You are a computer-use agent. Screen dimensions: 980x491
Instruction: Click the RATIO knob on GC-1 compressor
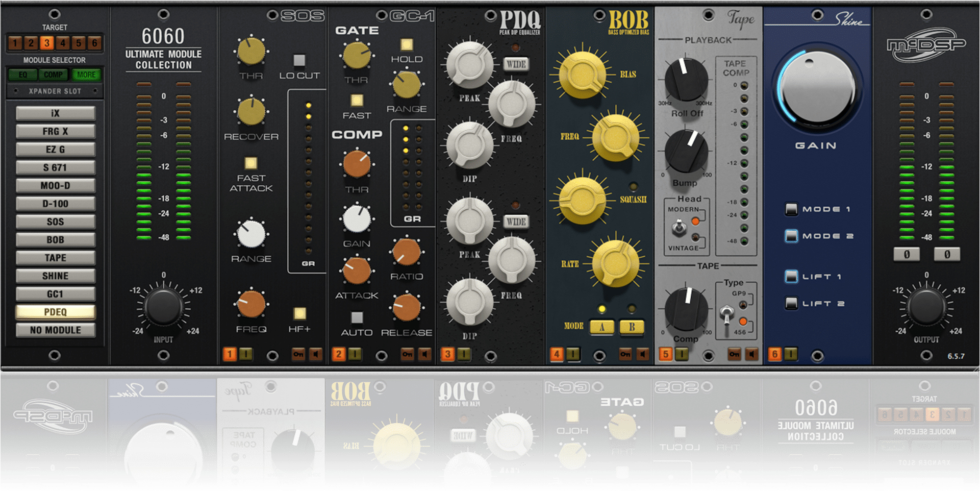[407, 252]
